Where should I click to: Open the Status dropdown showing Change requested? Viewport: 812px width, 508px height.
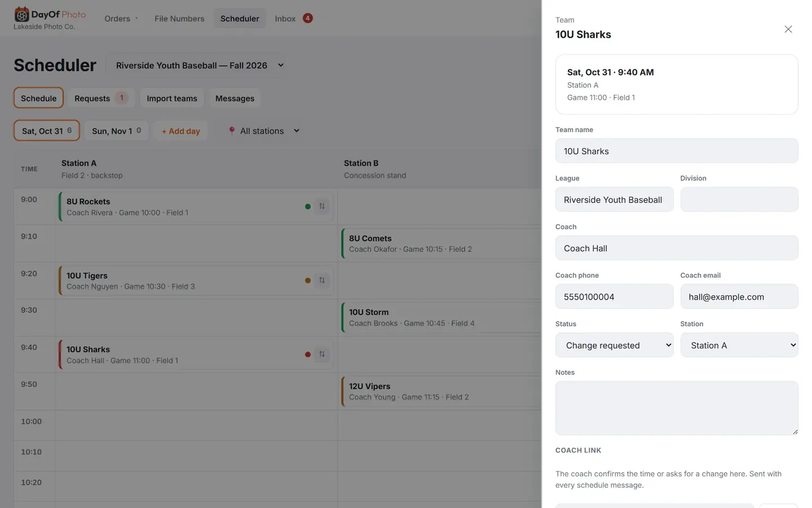pyautogui.click(x=615, y=345)
